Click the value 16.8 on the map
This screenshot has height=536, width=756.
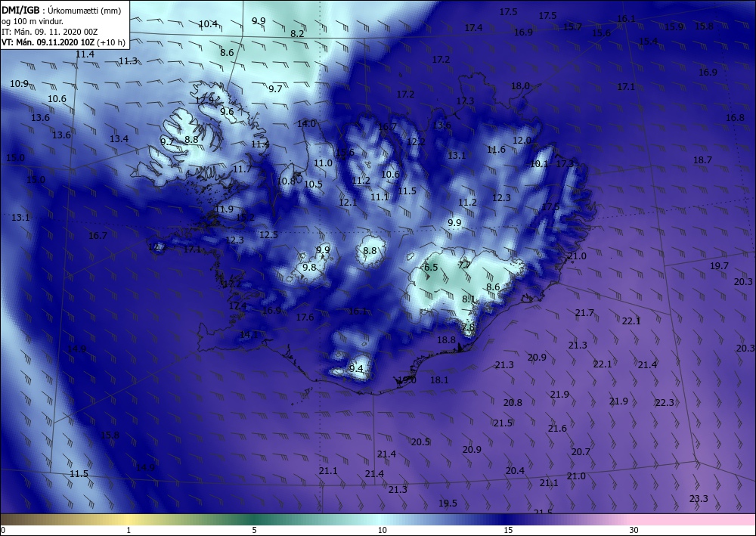735,118
